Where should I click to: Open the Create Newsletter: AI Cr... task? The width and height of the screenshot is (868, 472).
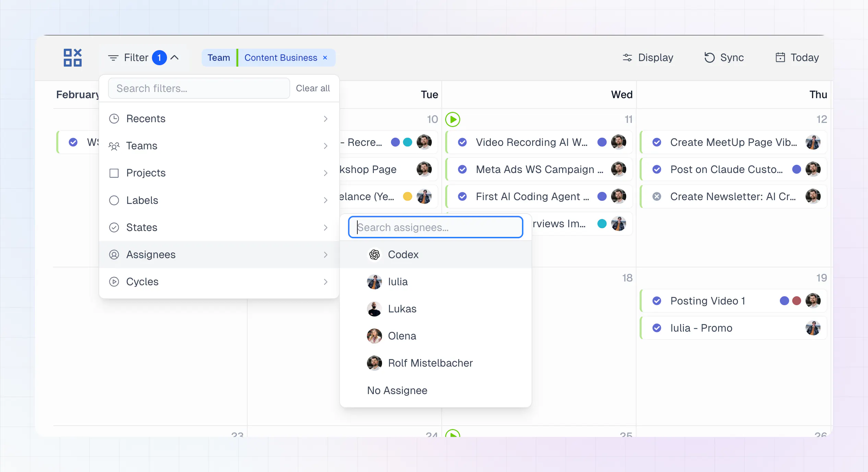[x=734, y=196]
